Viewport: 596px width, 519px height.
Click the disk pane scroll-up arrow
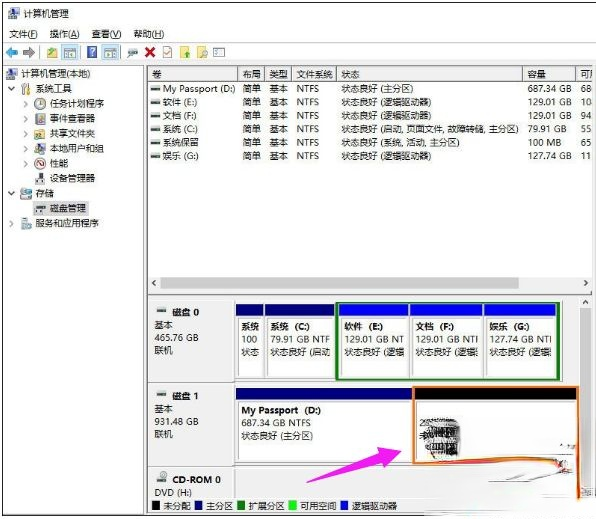click(x=585, y=303)
